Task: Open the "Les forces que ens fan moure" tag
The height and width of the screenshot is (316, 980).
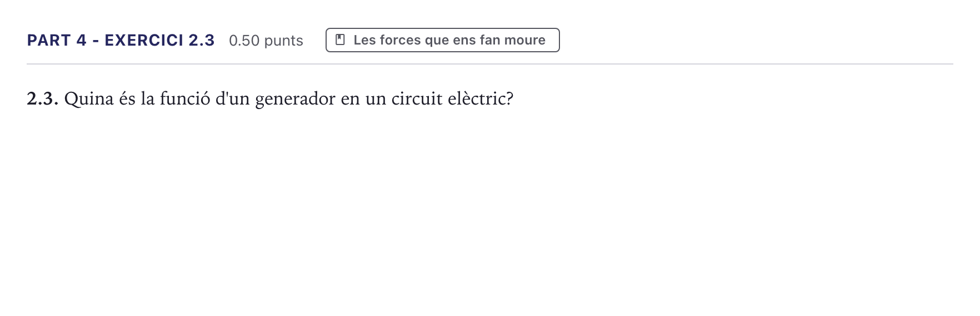Action: pyautogui.click(x=442, y=40)
